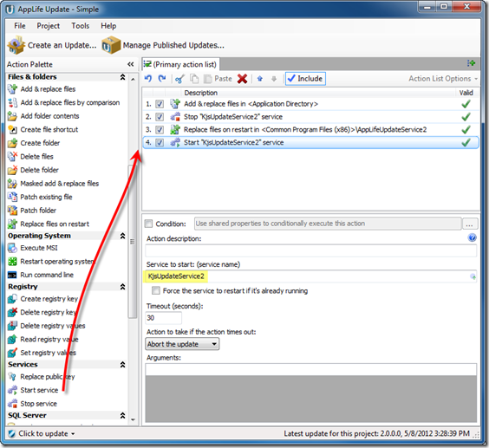Click the Stop service palette icon
This screenshot has height=448, width=489.
(x=12, y=404)
